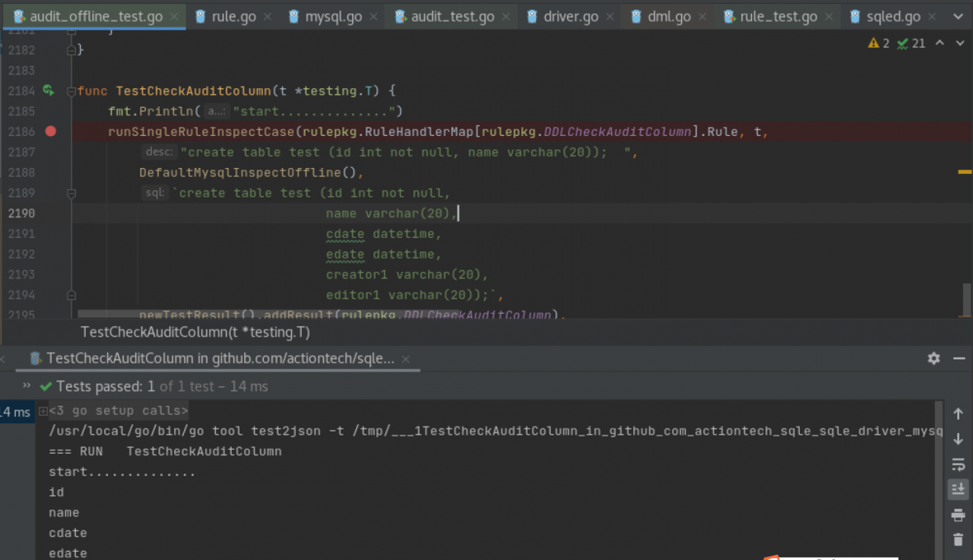The height and width of the screenshot is (560, 973).
Task: Close the mysql.go tab
Action: point(375,16)
